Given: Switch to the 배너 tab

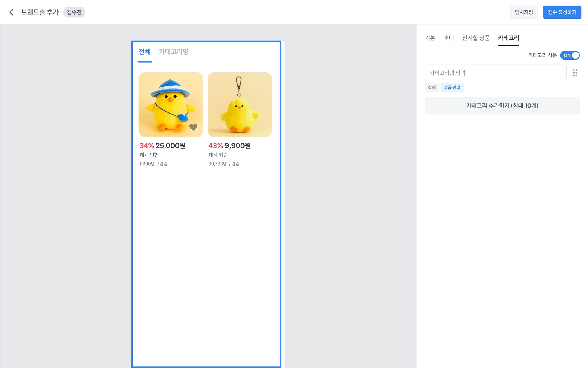Looking at the screenshot, I should pos(448,38).
